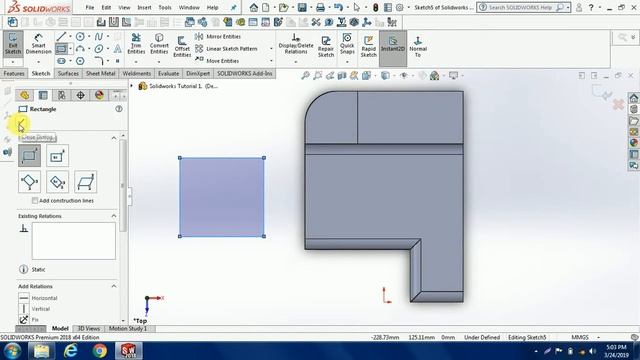
Task: Open PropertyManager tab
Action: click(x=43, y=95)
